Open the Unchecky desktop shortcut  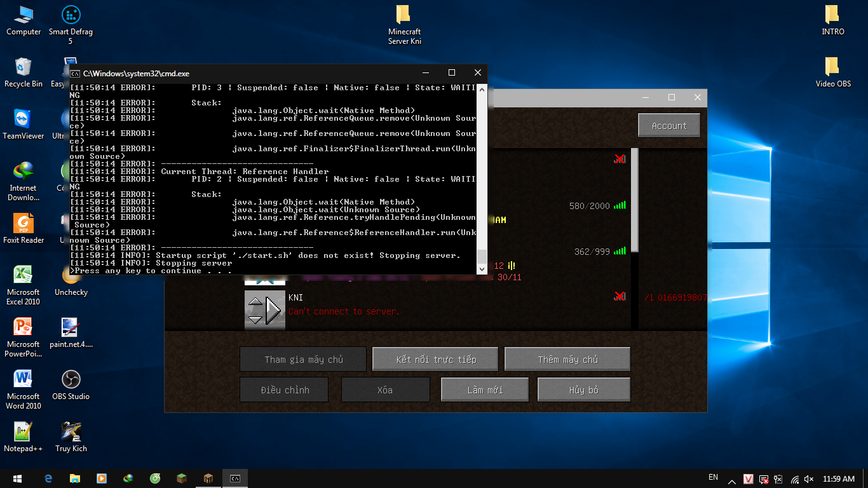coord(71,281)
